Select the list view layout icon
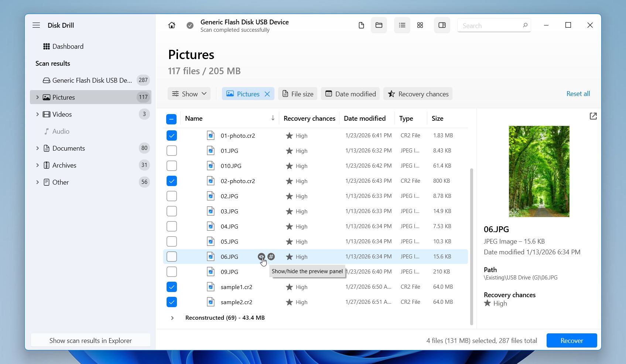The image size is (626, 364). [402, 25]
